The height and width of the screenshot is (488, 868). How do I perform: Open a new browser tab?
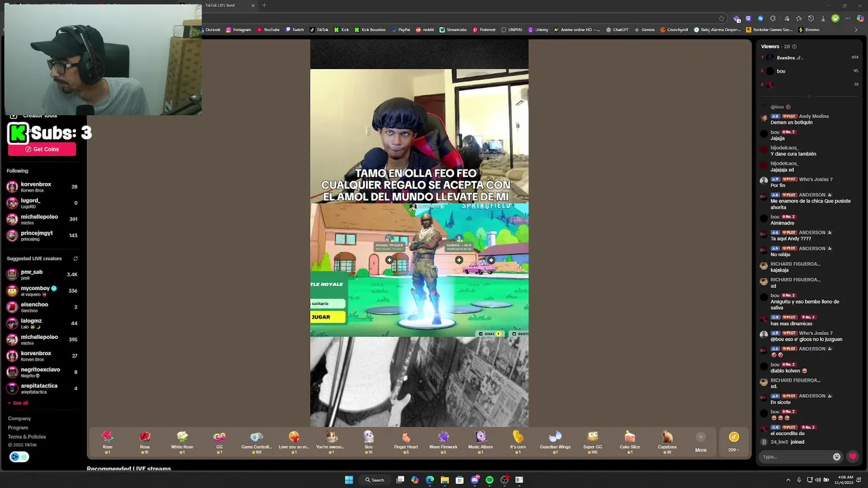point(264,5)
